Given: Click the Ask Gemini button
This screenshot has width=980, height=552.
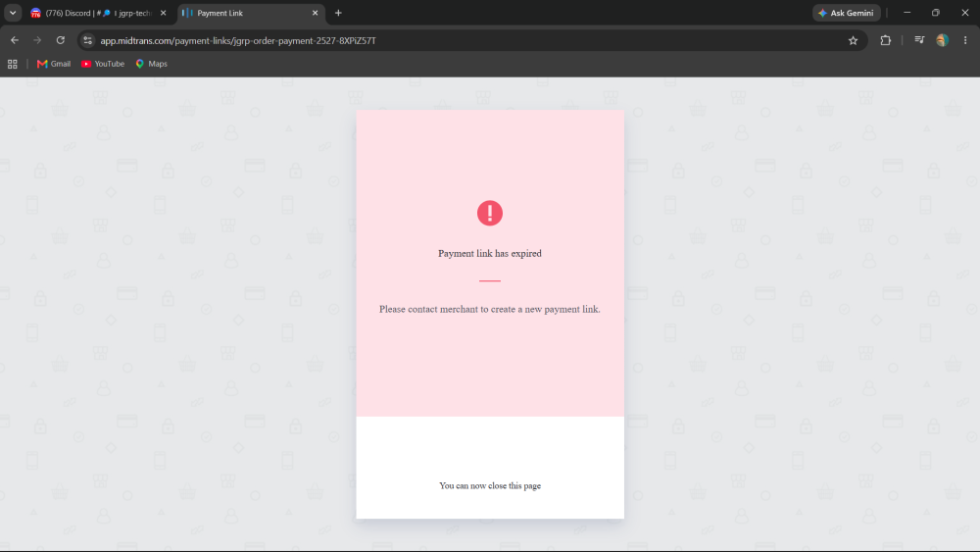Looking at the screenshot, I should [847, 13].
